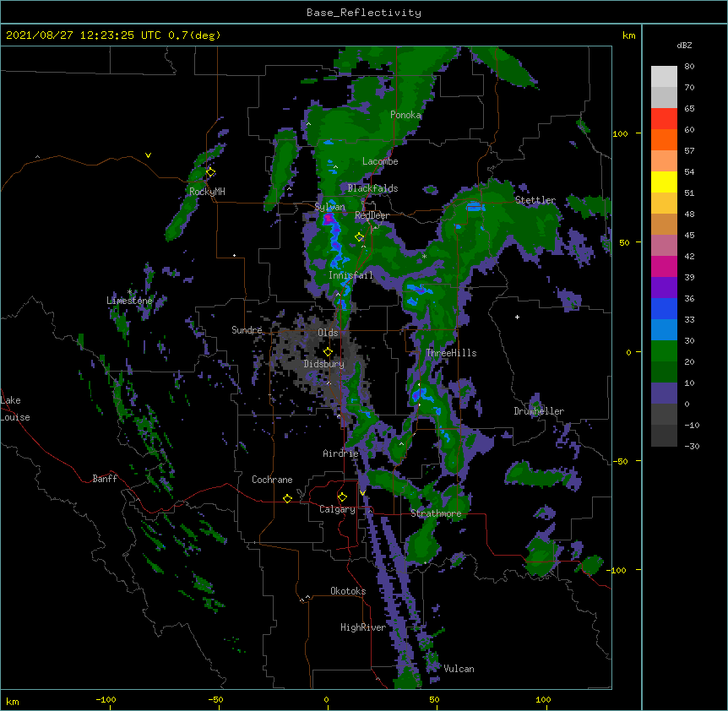Click the dBZ legend heading
This screenshot has width=728, height=711.
click(x=684, y=46)
